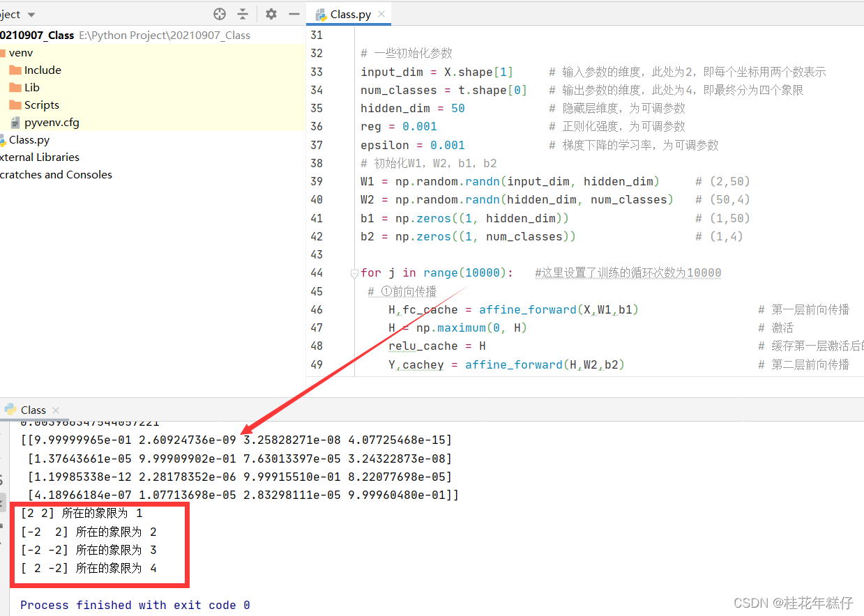Screen dimensions: 864x616
Task: Click the Select Opened File crosshair icon
Action: [x=220, y=14]
